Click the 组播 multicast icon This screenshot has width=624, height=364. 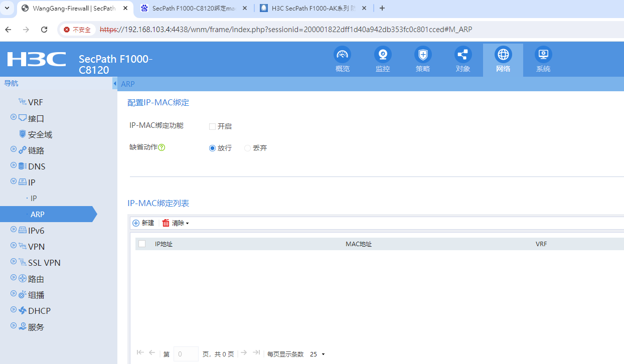[x=22, y=294]
